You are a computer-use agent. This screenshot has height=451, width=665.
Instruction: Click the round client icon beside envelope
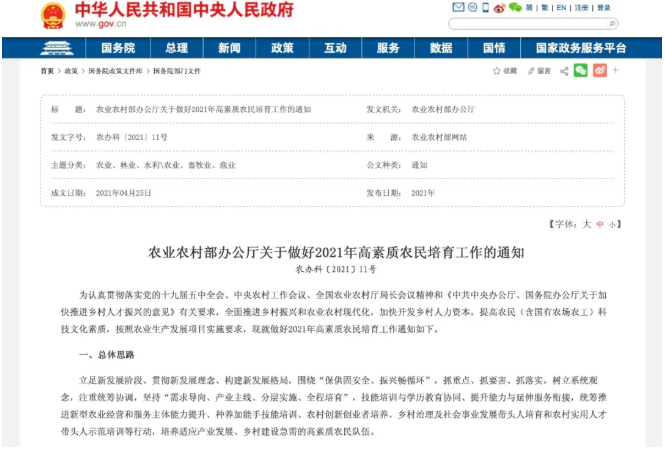(472, 7)
